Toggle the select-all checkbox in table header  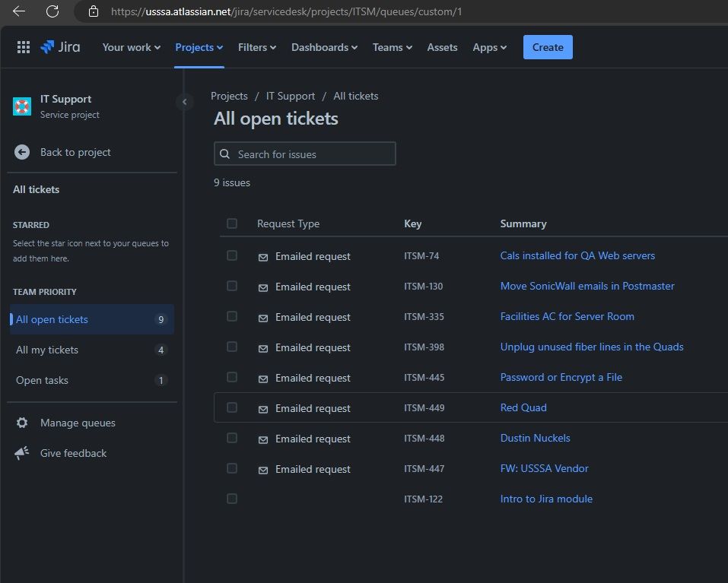pyautogui.click(x=232, y=223)
